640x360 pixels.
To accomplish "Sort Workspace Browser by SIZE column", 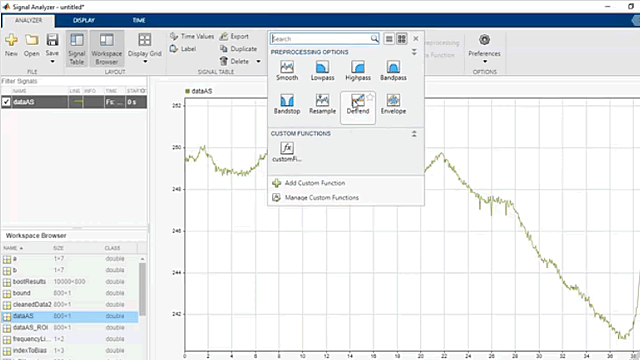I will [58, 248].
